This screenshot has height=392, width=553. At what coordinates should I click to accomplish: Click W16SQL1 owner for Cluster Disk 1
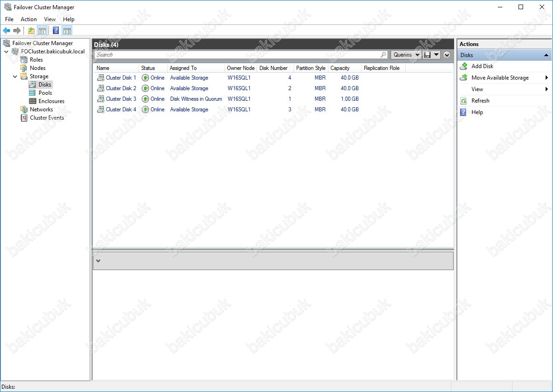point(239,78)
